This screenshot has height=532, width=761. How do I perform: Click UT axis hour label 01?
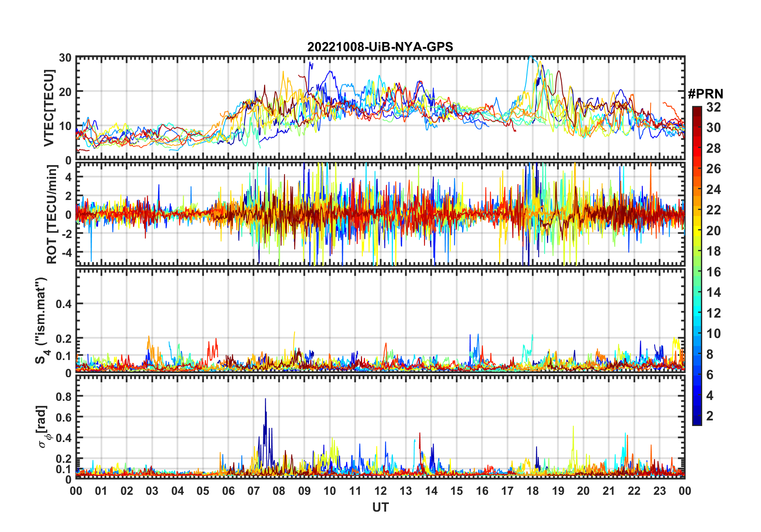point(101,491)
